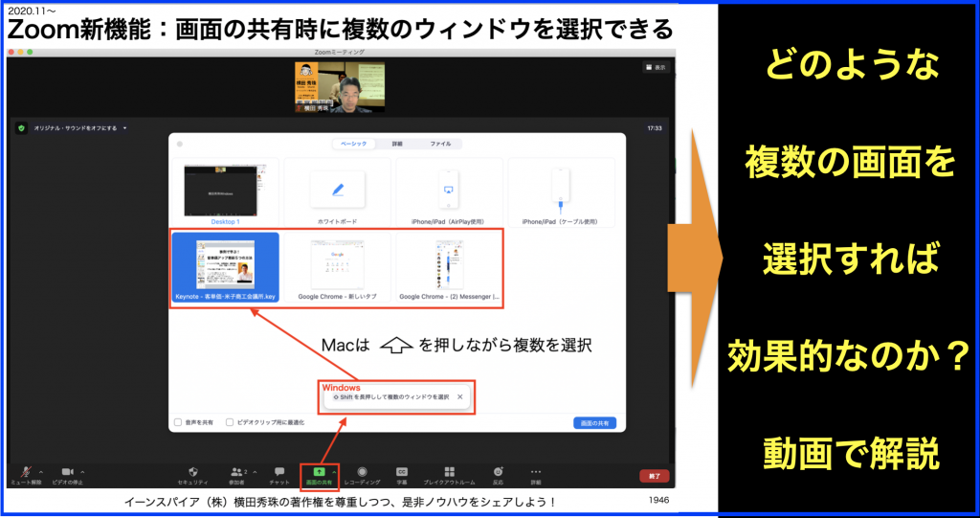The height and width of the screenshot is (518, 980).
Task: Select the Whiteboard (ホワイトボード) pencil option
Action: pyautogui.click(x=338, y=192)
